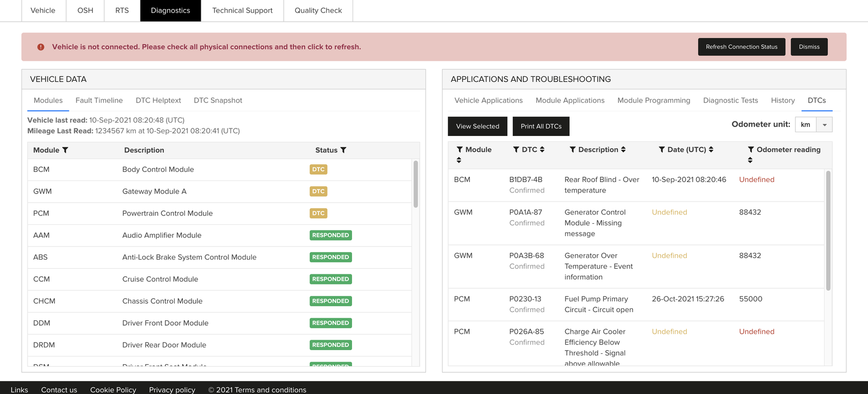The height and width of the screenshot is (394, 868).
Task: Click the Description column filter icon in DTCs
Action: 572,150
